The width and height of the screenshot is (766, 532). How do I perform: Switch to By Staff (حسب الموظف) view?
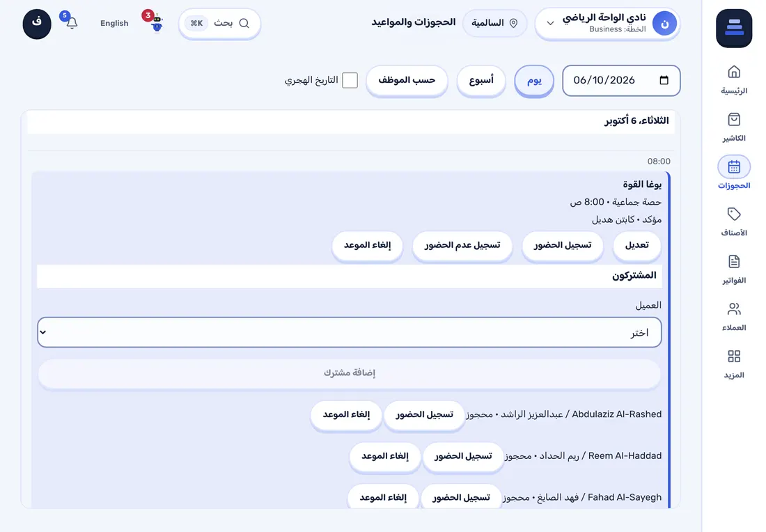(407, 80)
